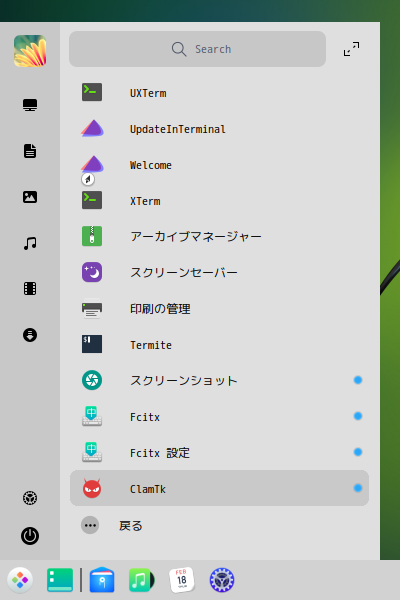Open Pictures folder from sidebar
The height and width of the screenshot is (600, 400).
click(x=30, y=197)
